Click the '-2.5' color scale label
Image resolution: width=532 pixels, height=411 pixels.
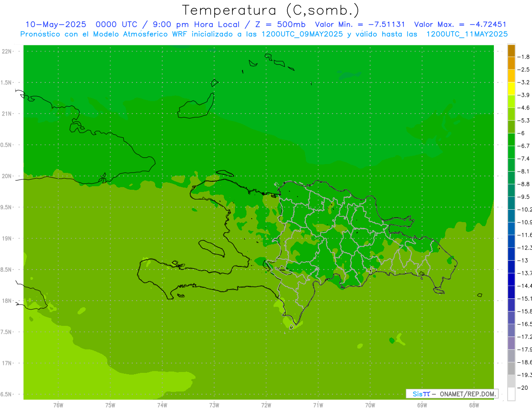(x=524, y=70)
